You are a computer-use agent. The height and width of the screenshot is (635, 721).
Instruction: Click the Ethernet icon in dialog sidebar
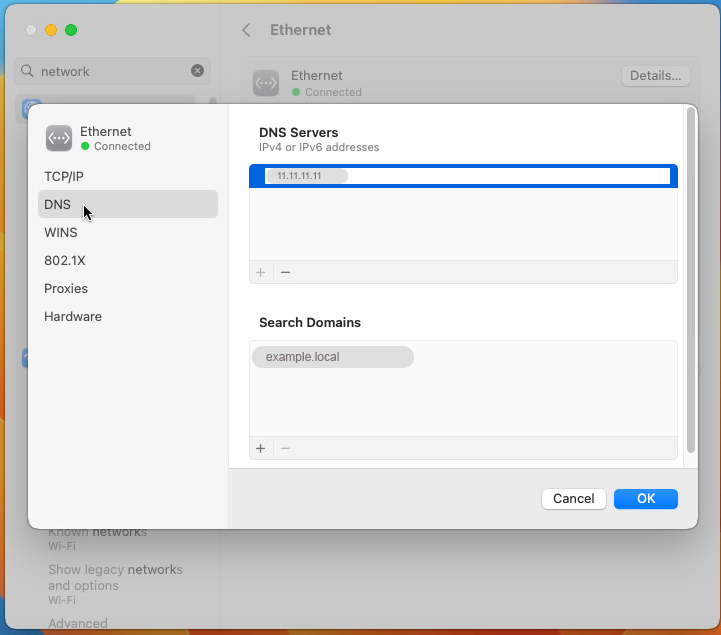(x=59, y=138)
